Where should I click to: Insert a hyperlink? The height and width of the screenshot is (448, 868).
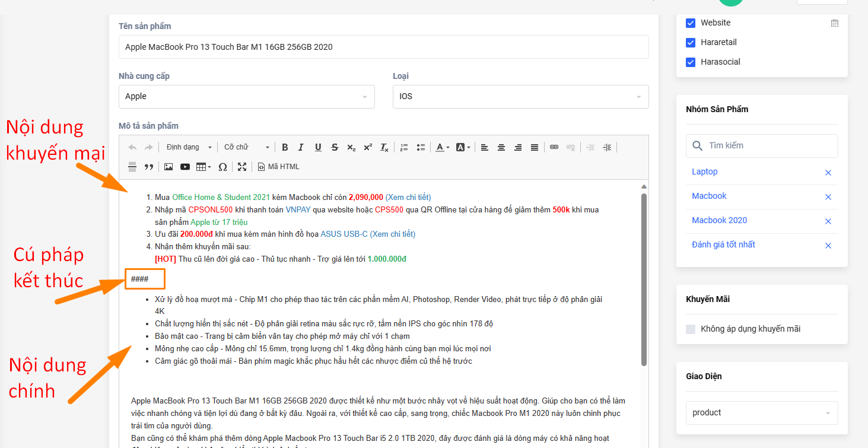pyautogui.click(x=554, y=147)
